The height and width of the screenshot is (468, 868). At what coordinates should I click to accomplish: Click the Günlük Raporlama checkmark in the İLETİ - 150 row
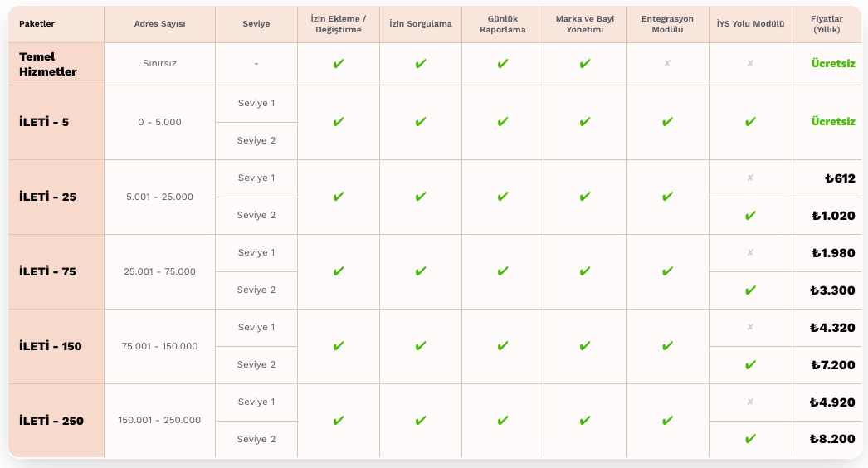pyautogui.click(x=503, y=346)
